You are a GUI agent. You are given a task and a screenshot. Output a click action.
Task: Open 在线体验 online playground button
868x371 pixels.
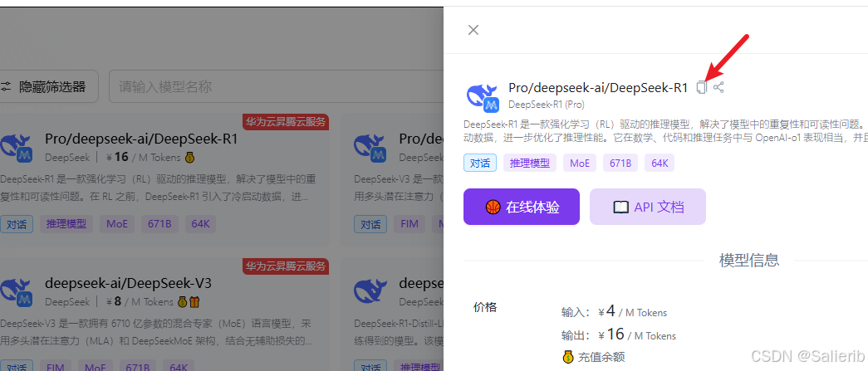[x=522, y=207]
